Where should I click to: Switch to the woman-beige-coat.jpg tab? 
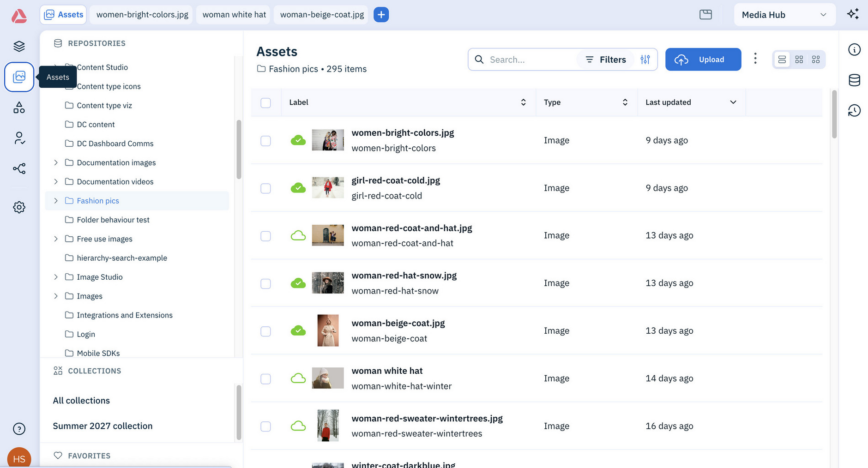point(322,15)
